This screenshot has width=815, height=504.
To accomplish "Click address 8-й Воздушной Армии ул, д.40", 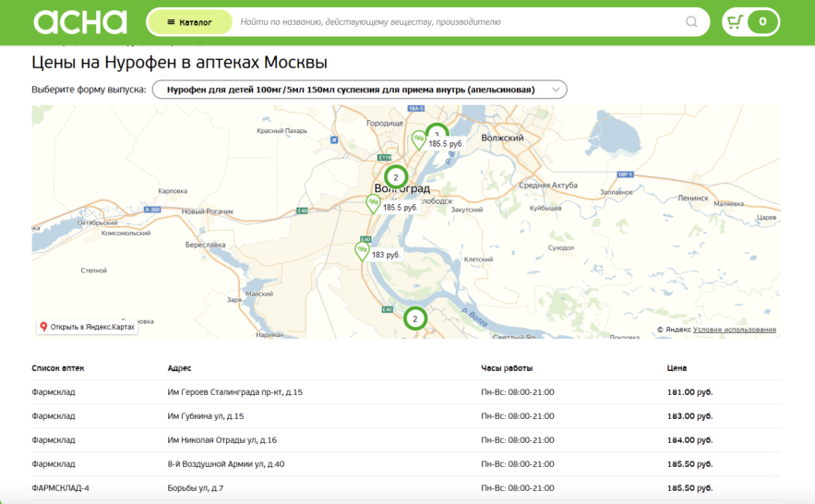I will coord(225,464).
